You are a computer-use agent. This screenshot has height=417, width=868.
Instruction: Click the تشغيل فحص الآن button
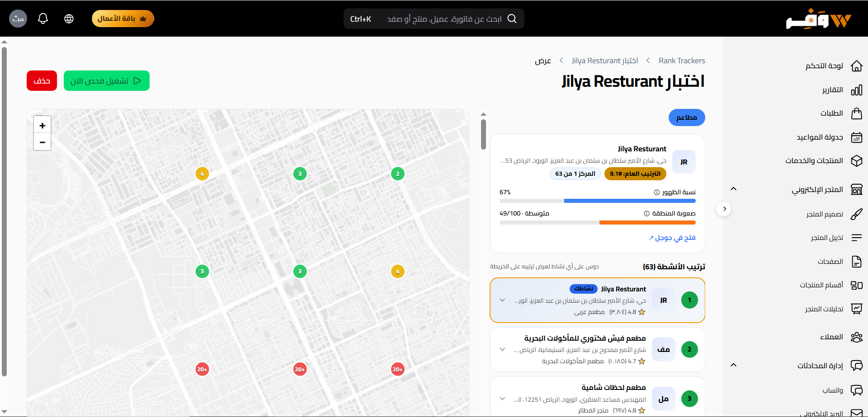click(107, 81)
